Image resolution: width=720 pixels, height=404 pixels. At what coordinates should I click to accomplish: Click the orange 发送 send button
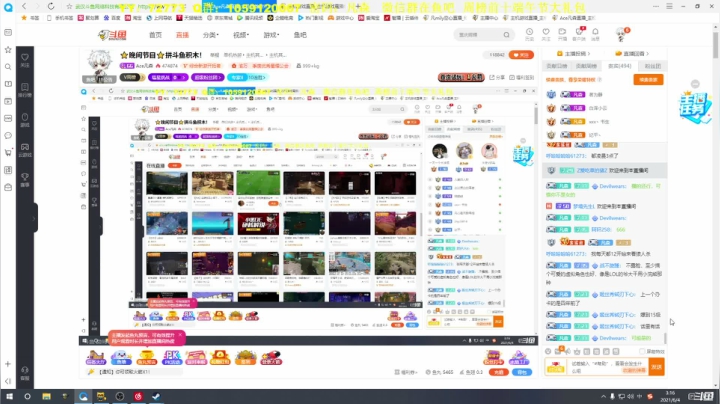(x=657, y=367)
